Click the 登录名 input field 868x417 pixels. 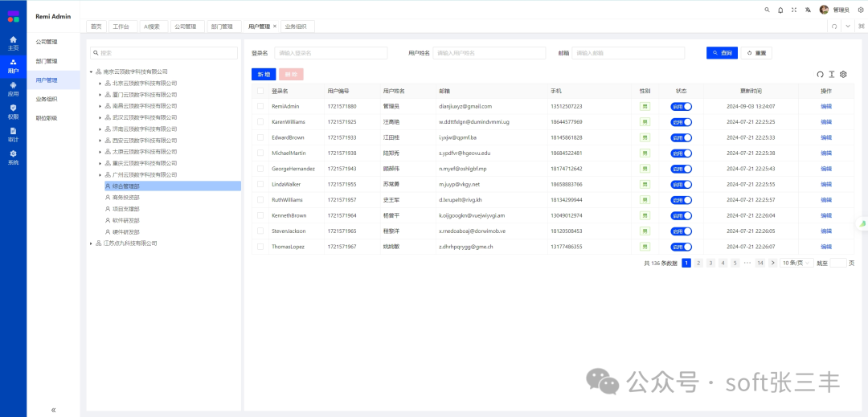336,53
